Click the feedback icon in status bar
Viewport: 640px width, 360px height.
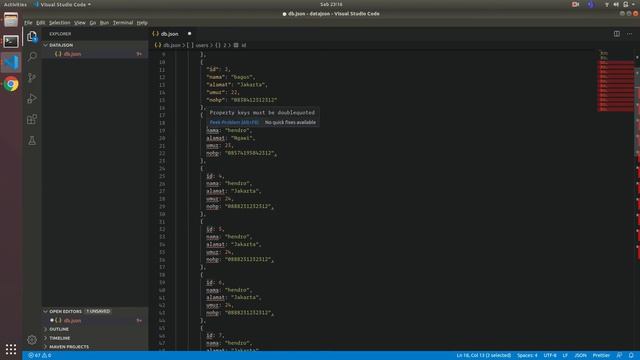(x=619, y=356)
